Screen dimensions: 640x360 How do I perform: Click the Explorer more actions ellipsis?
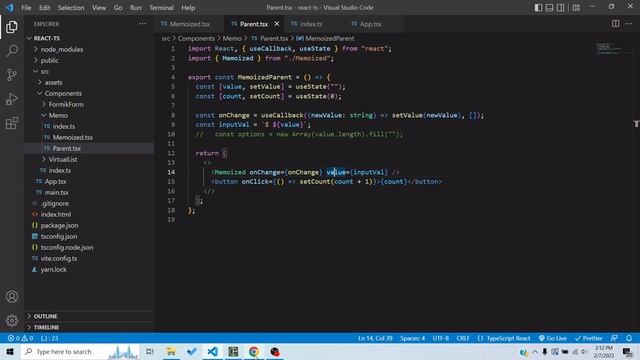[x=142, y=24]
